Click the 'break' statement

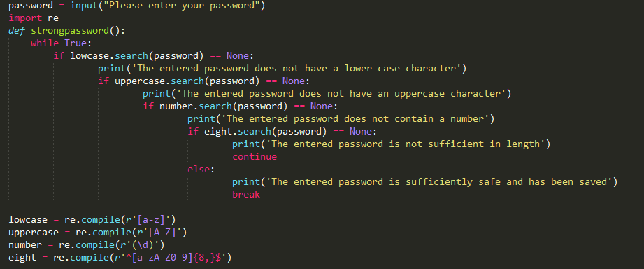(246, 195)
